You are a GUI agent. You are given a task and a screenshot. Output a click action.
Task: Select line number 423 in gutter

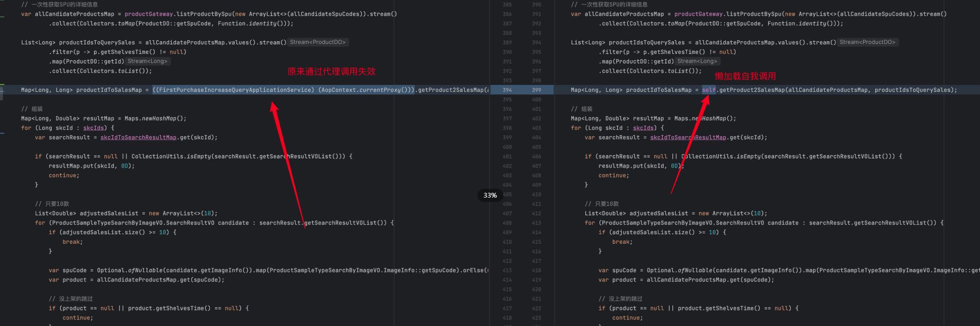point(537,318)
